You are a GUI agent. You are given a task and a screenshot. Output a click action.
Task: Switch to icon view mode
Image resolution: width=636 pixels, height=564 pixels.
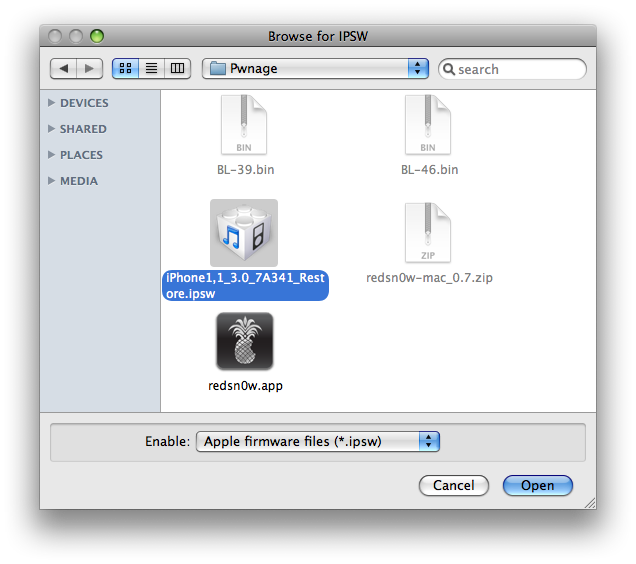(x=126, y=69)
